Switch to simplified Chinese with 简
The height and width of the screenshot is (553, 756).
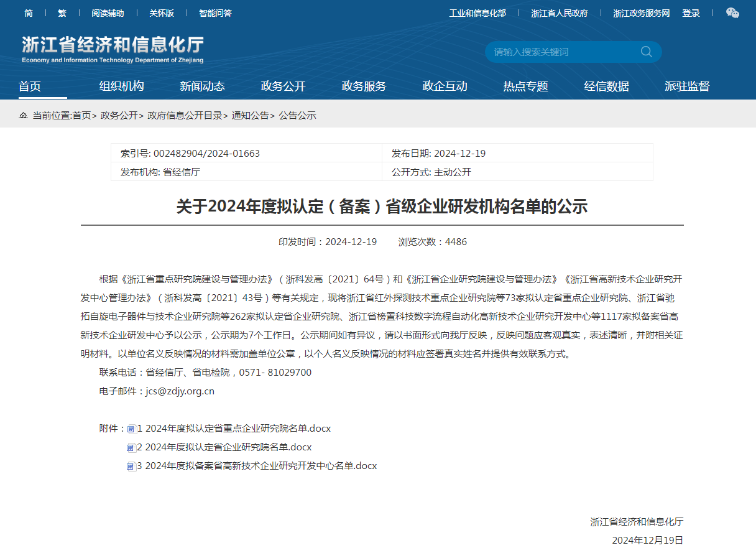pos(29,12)
